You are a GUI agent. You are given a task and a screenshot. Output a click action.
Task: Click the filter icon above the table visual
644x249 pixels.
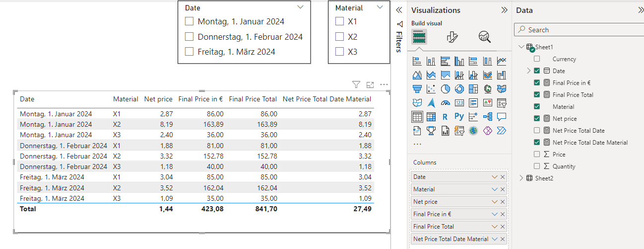tap(356, 84)
